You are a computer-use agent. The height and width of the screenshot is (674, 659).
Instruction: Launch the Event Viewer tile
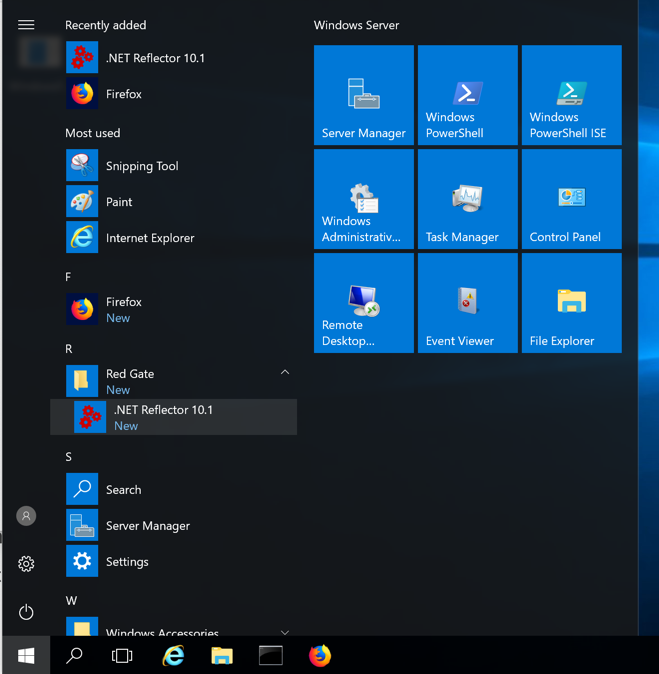pos(467,304)
